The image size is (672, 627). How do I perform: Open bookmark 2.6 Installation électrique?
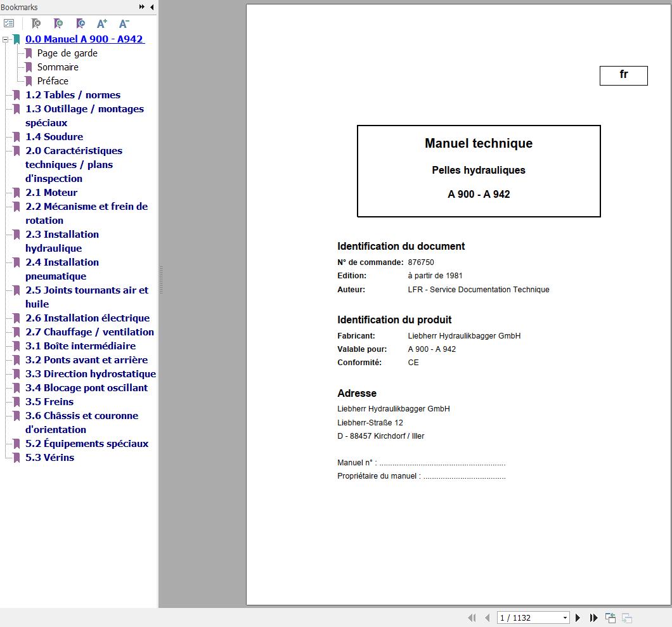pyautogui.click(x=87, y=318)
